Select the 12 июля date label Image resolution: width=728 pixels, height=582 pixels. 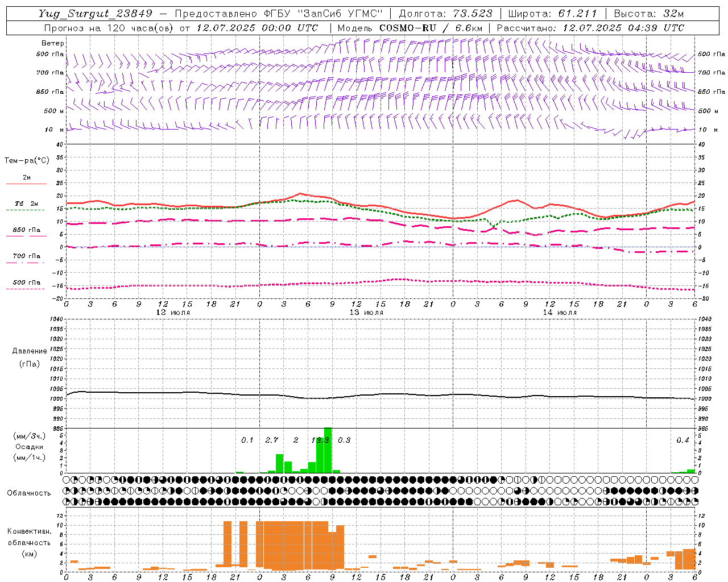[173, 313]
